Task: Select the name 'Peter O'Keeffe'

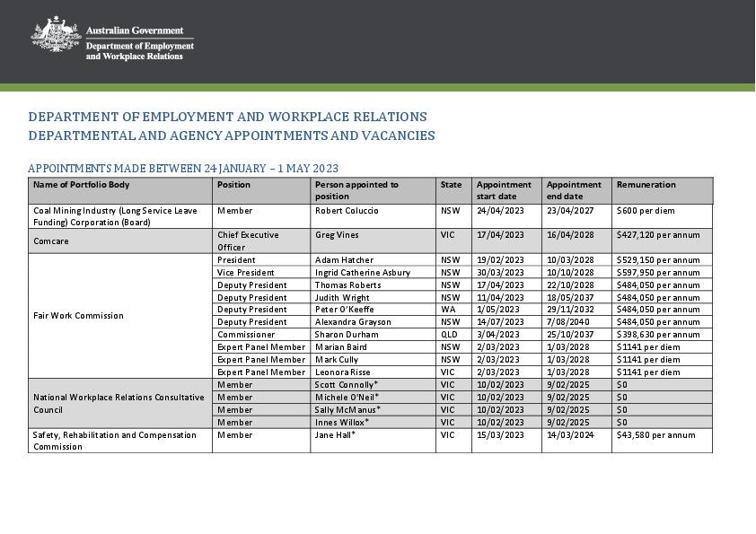Action: coord(344,310)
